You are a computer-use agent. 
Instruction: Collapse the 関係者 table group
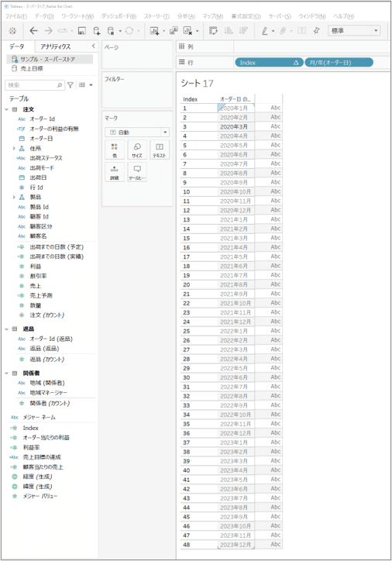click(x=6, y=373)
